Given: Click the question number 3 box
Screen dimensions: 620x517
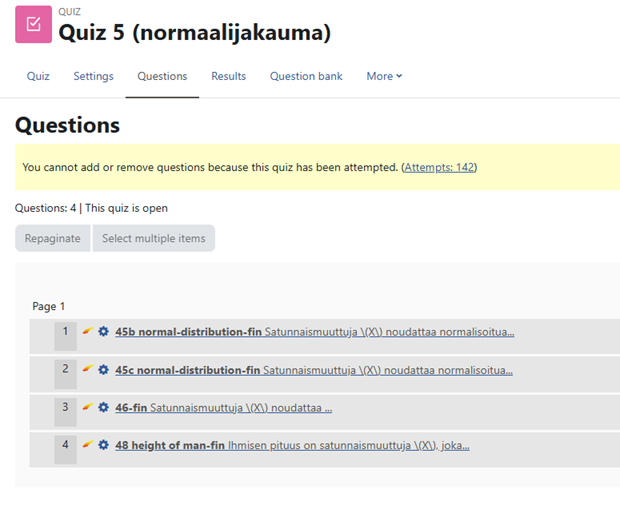Looking at the screenshot, I should 65,408.
